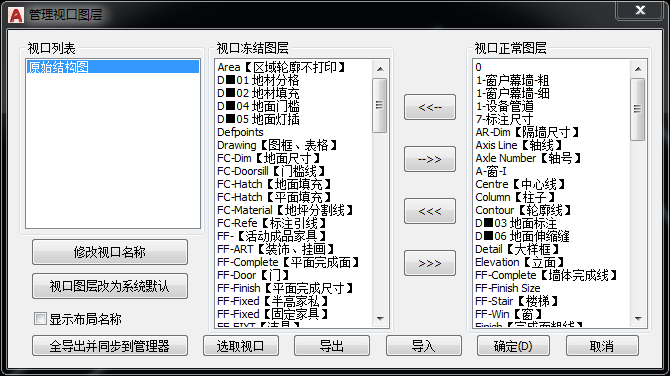The height and width of the screenshot is (376, 670).
Task: Select 1-窗户幕墙-粗 layer
Action: [512, 80]
